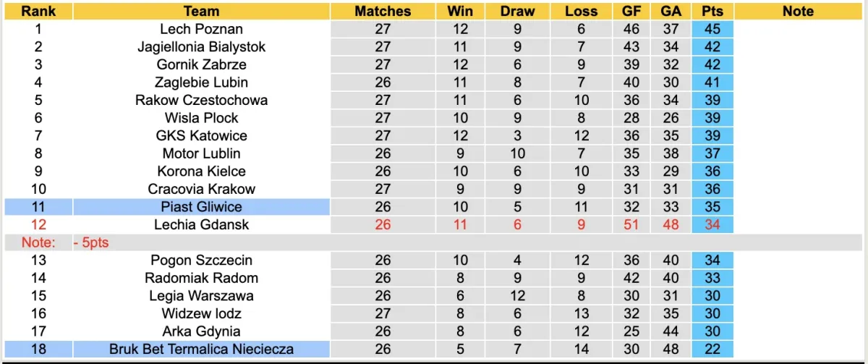The height and width of the screenshot is (364, 868).
Task: Click the Lech Poznan team name
Action: [x=201, y=29]
